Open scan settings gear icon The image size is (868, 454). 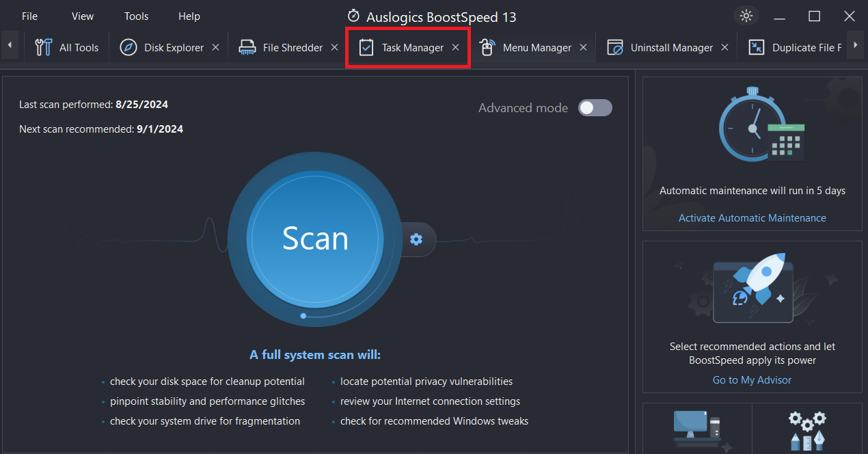(416, 239)
